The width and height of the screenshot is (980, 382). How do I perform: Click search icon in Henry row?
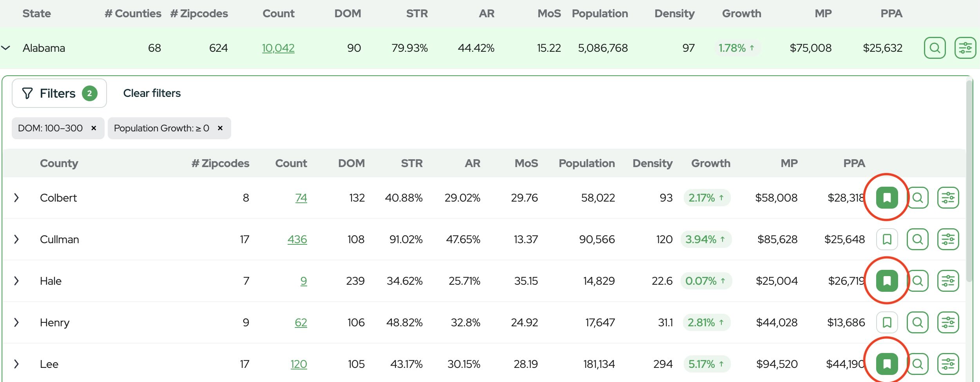click(917, 322)
